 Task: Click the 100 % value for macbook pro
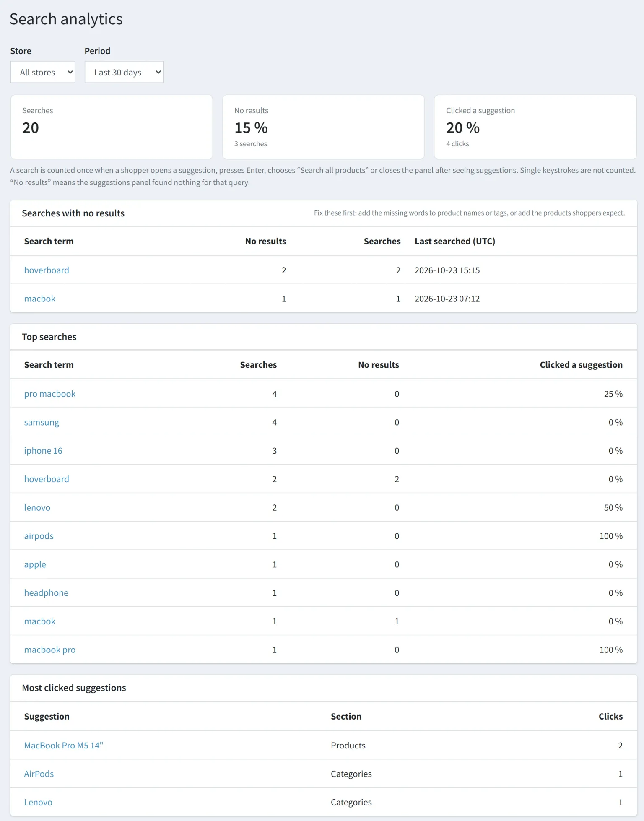pos(611,650)
